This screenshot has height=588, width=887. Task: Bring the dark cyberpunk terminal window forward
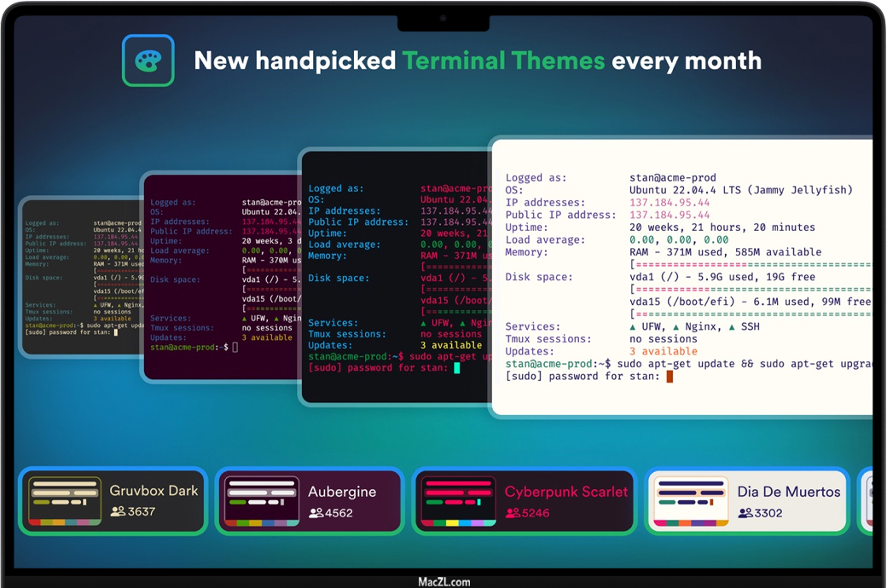point(392,273)
